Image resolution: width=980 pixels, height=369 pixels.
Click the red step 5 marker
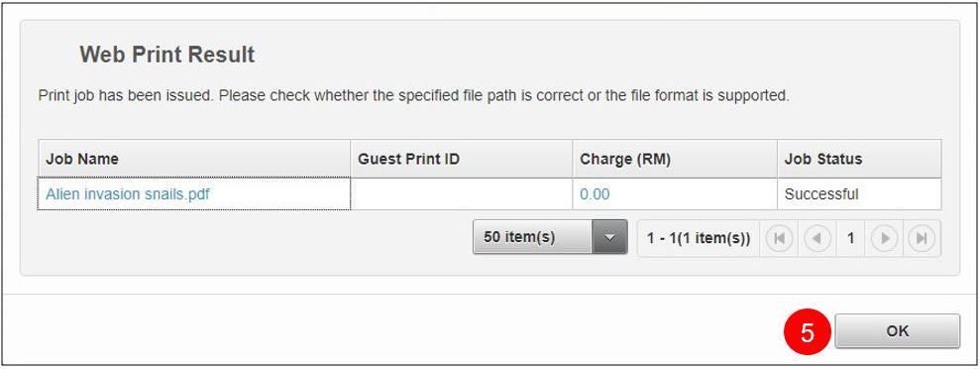807,332
